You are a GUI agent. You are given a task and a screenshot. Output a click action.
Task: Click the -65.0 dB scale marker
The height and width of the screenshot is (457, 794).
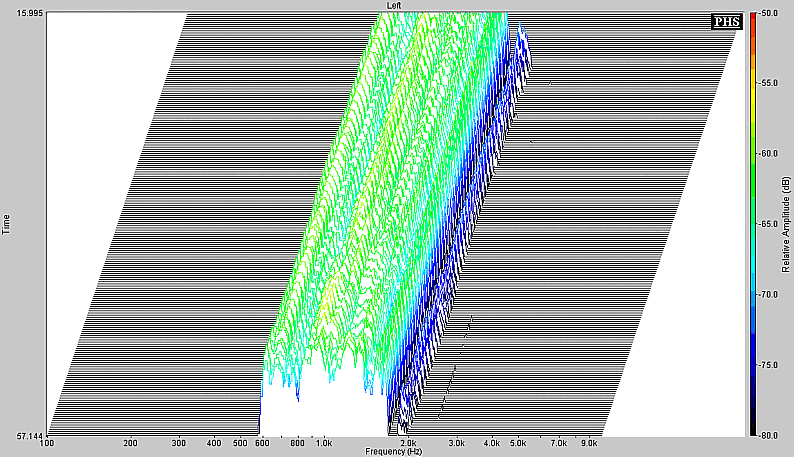[769, 225]
